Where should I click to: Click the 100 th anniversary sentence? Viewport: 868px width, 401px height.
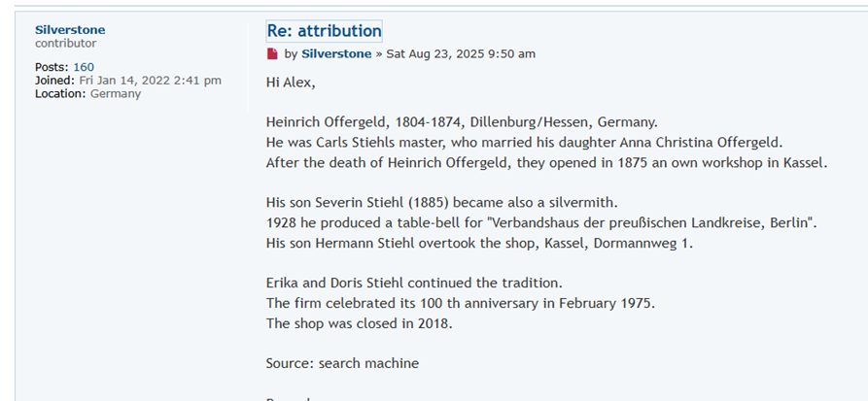(461, 304)
